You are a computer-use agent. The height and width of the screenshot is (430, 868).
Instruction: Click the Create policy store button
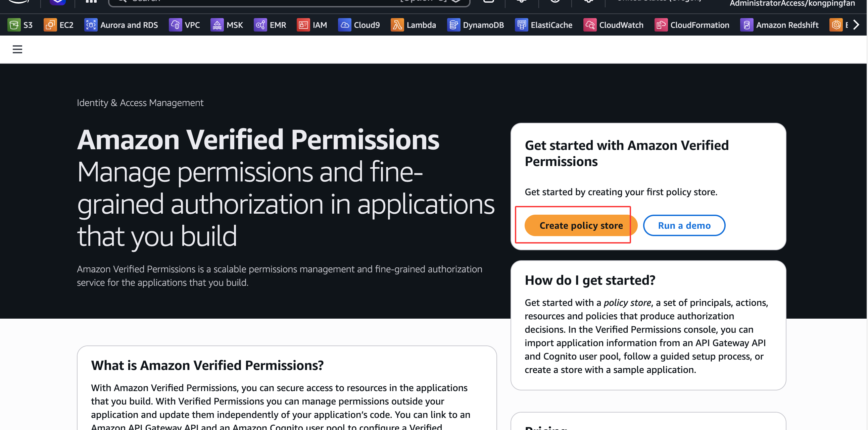(x=581, y=225)
